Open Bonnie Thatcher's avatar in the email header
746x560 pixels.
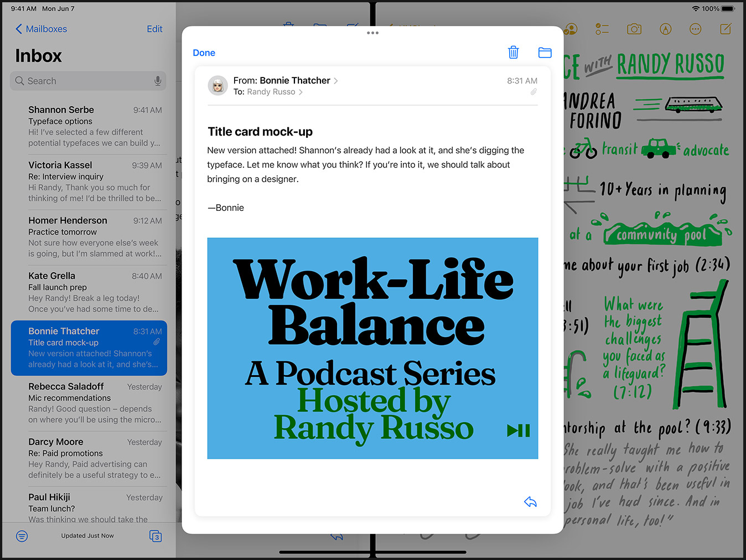(217, 86)
